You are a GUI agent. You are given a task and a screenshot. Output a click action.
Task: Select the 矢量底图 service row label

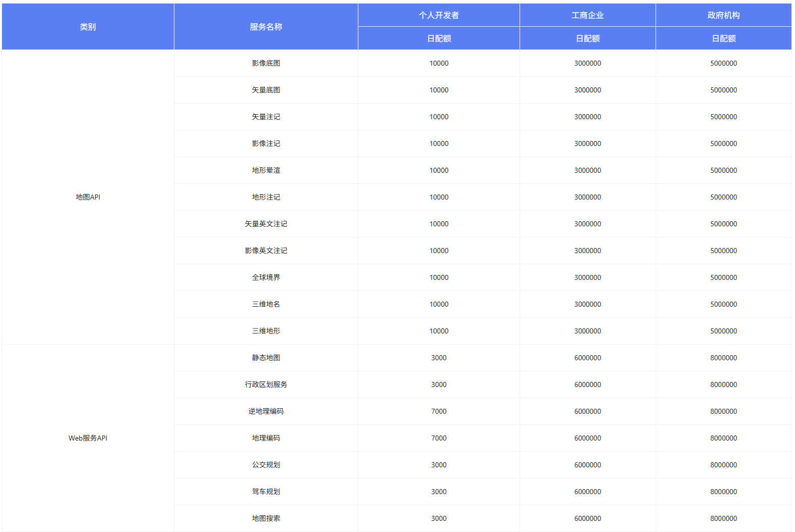(x=266, y=90)
